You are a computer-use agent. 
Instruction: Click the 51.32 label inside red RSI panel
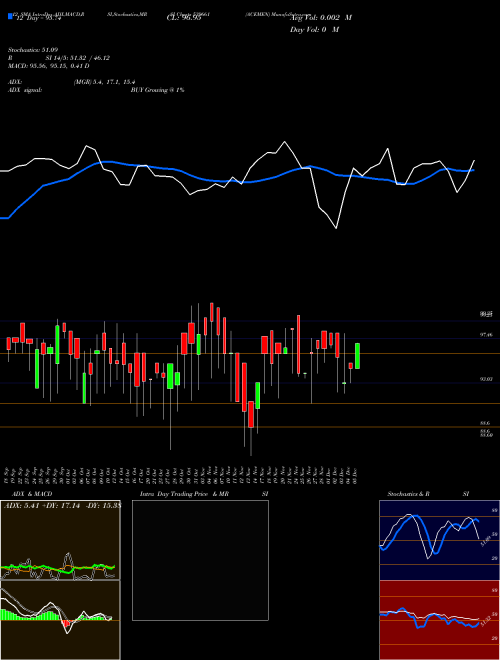[x=486, y=621]
